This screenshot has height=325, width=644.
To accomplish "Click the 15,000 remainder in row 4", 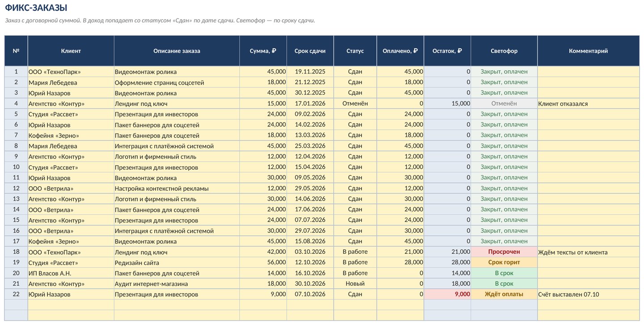I will 447,103.
